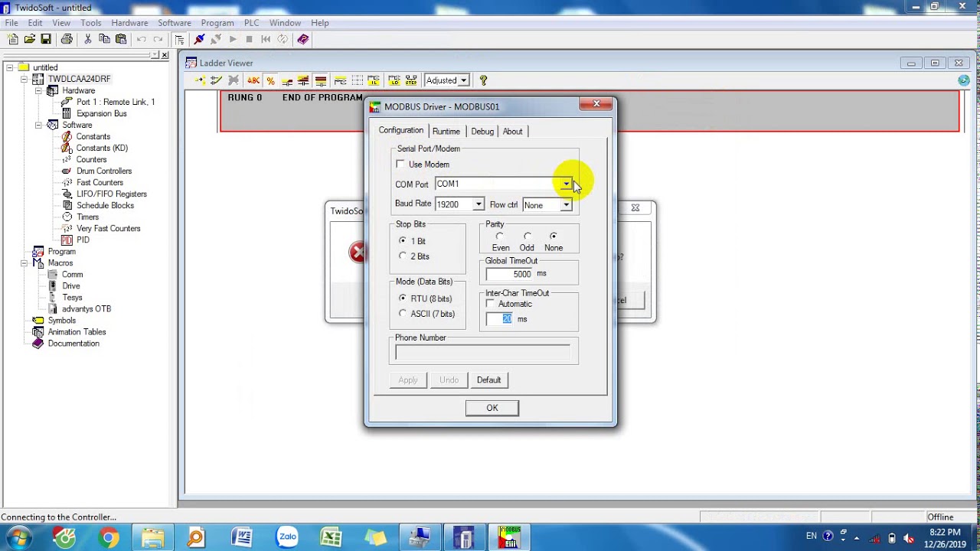
Task: Open Google Chrome from the taskbar
Action: click(x=109, y=538)
